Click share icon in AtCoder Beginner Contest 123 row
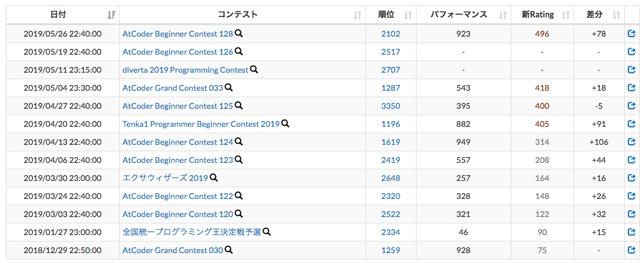The image size is (644, 263). point(632,160)
